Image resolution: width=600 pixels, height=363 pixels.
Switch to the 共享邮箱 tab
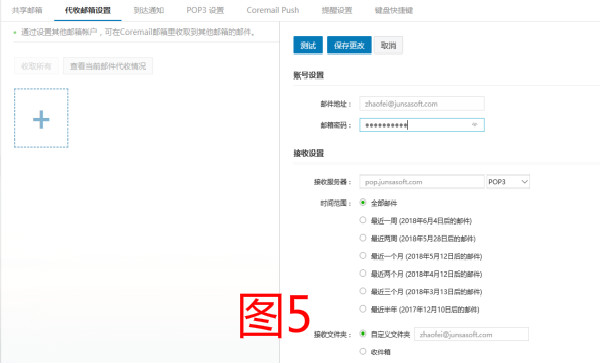point(27,10)
